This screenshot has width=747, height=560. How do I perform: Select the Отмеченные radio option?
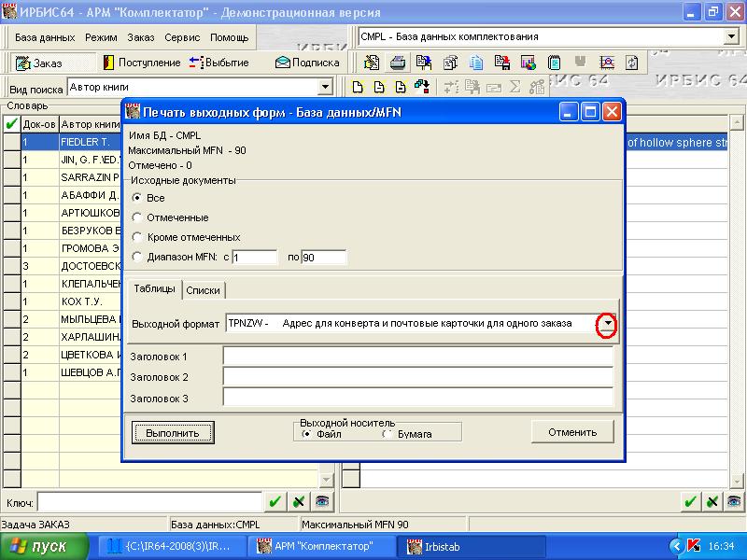[138, 217]
